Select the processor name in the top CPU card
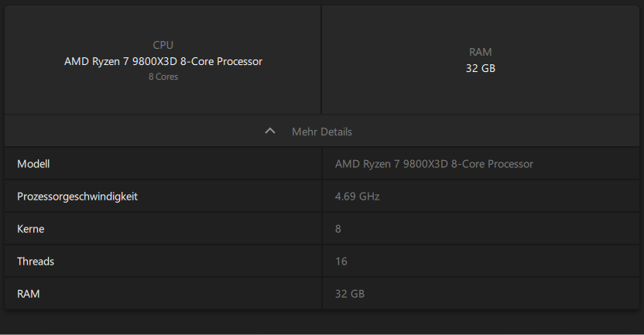The height and width of the screenshot is (335, 644). (163, 61)
